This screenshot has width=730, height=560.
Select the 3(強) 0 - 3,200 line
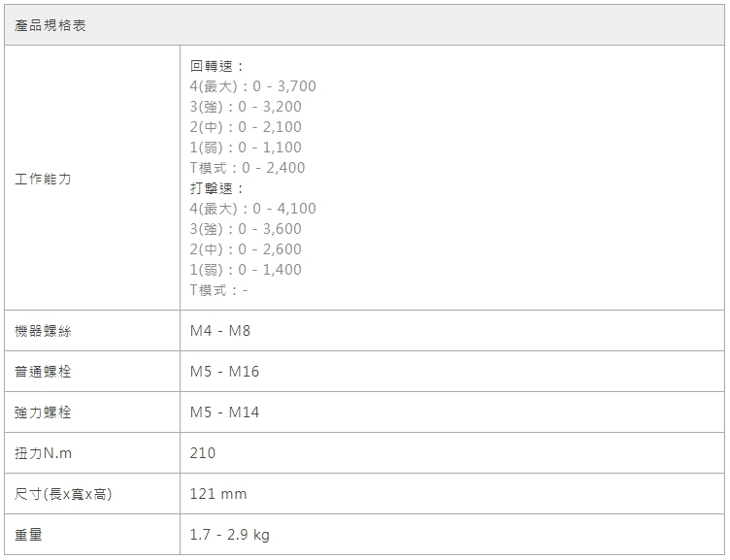(x=246, y=107)
